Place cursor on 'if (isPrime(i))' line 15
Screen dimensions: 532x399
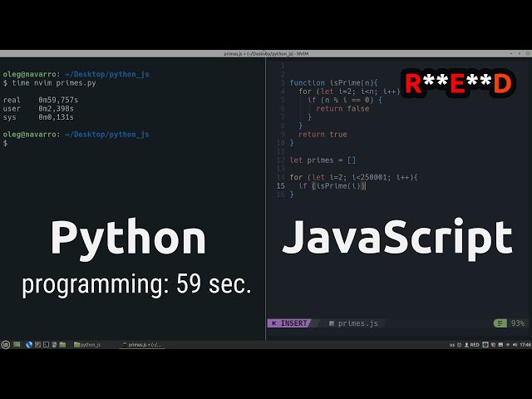click(332, 186)
